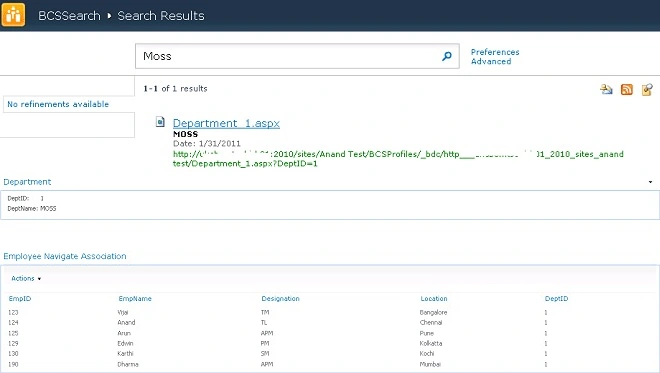This screenshot has width=660, height=373.
Task: Click the 'No refinements available' text
Action: pos(58,104)
